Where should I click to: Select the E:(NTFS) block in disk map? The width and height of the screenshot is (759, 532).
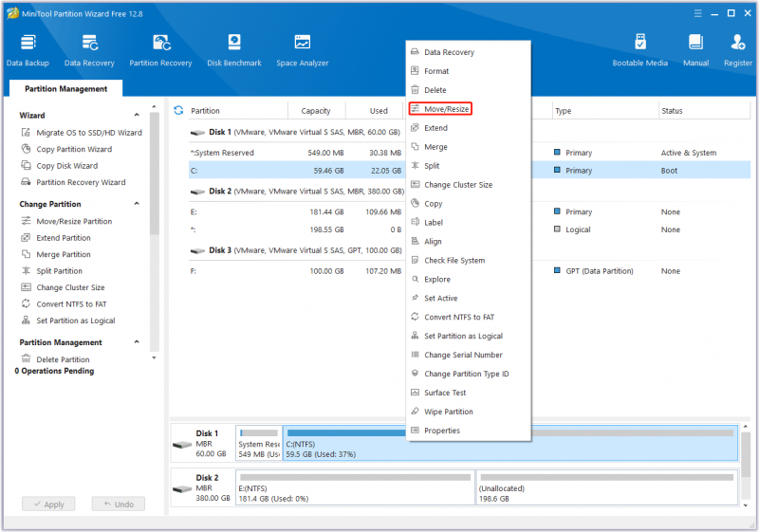[x=355, y=487]
